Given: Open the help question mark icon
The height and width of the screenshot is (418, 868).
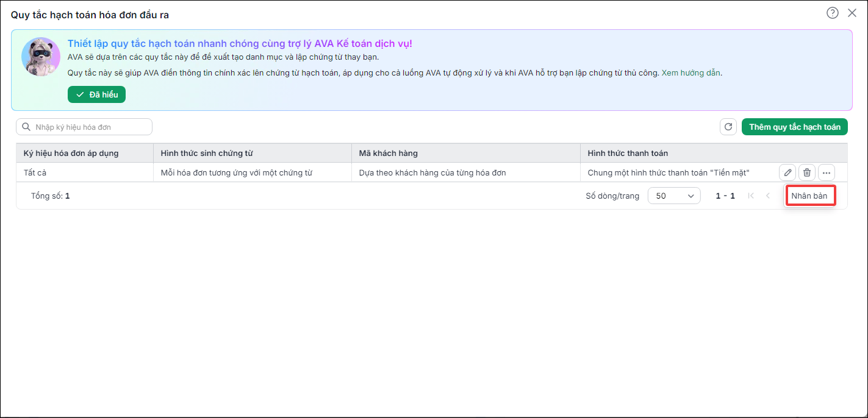Looking at the screenshot, I should [x=833, y=13].
